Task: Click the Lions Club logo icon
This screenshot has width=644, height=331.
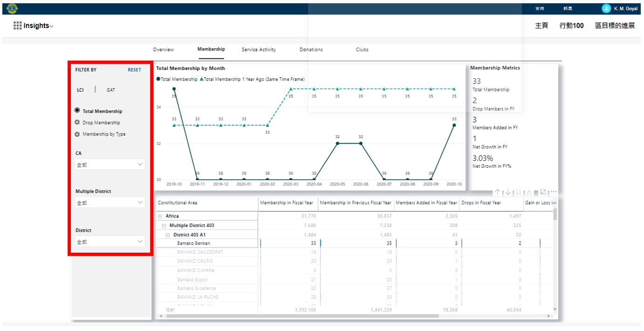Action: tap(12, 8)
